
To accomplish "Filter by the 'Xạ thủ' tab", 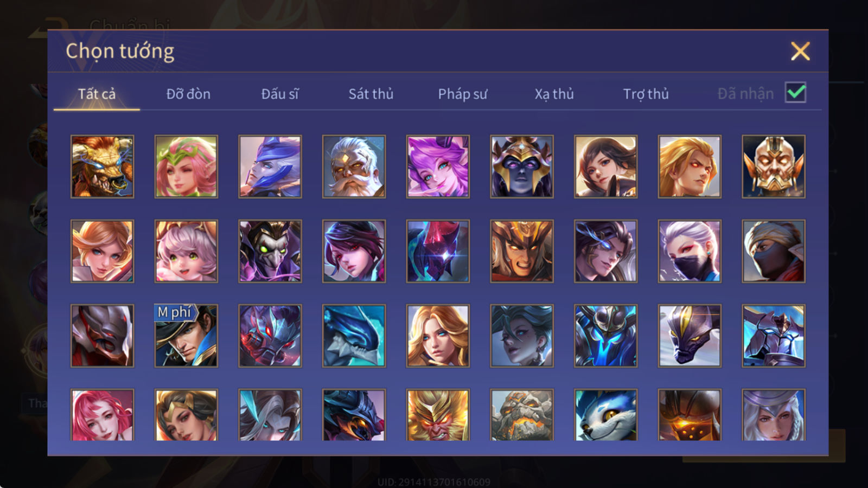I will click(554, 94).
